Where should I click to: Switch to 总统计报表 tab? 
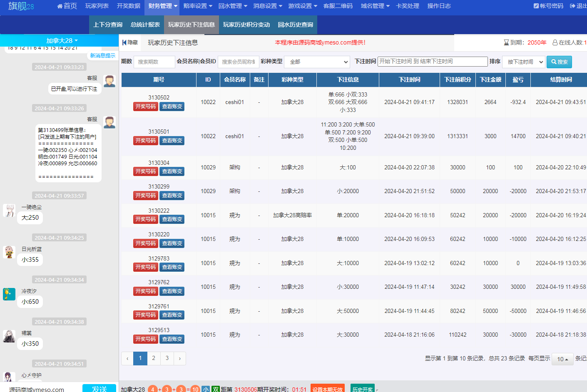[145, 25]
